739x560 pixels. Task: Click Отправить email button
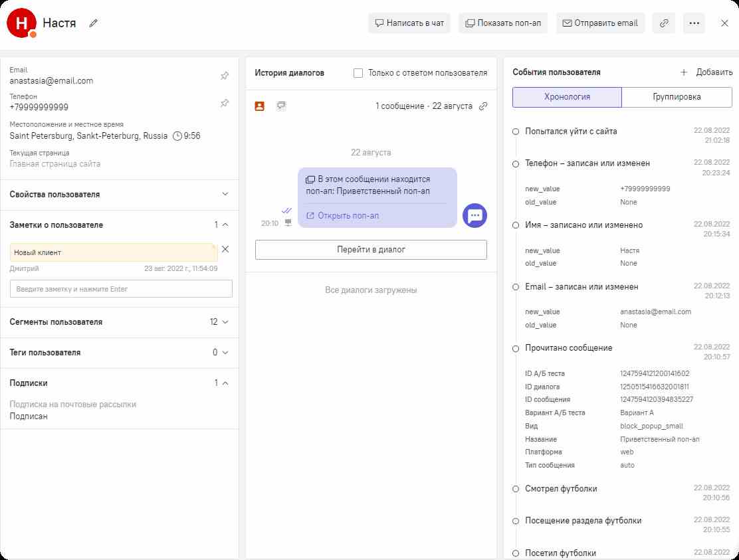[x=600, y=23]
